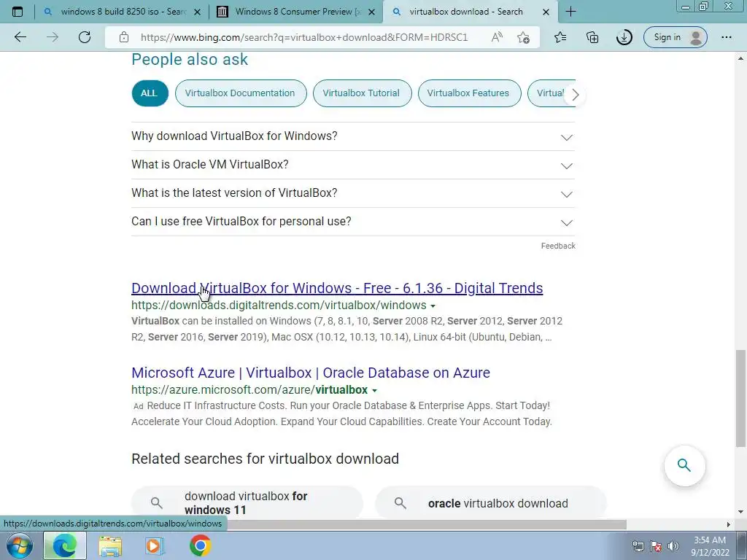Switch to windows 8 build 8250 iso tab
Image resolution: width=747 pixels, height=560 pixels.
124,12
